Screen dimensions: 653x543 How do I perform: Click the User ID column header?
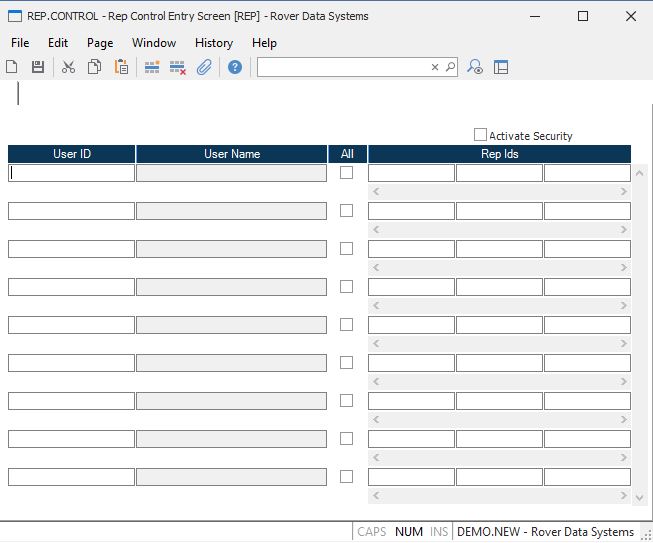[x=72, y=154]
